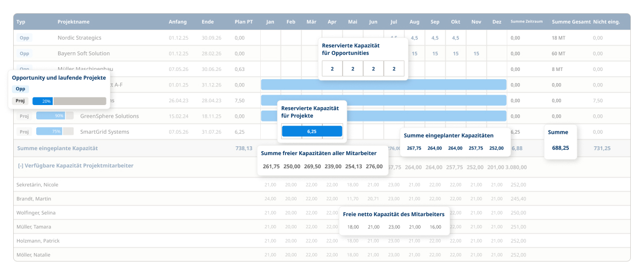
Task: Select the Summe Gesamt column header
Action: [572, 22]
